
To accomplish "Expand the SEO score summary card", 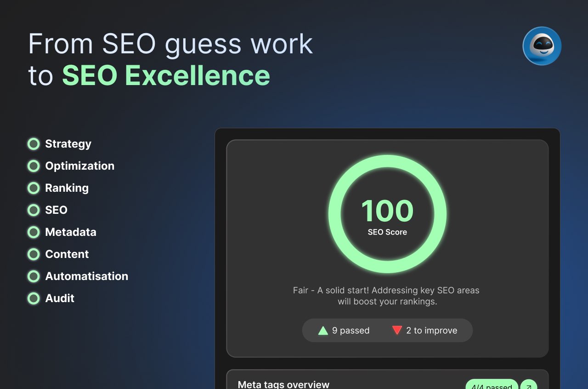I will click(387, 248).
